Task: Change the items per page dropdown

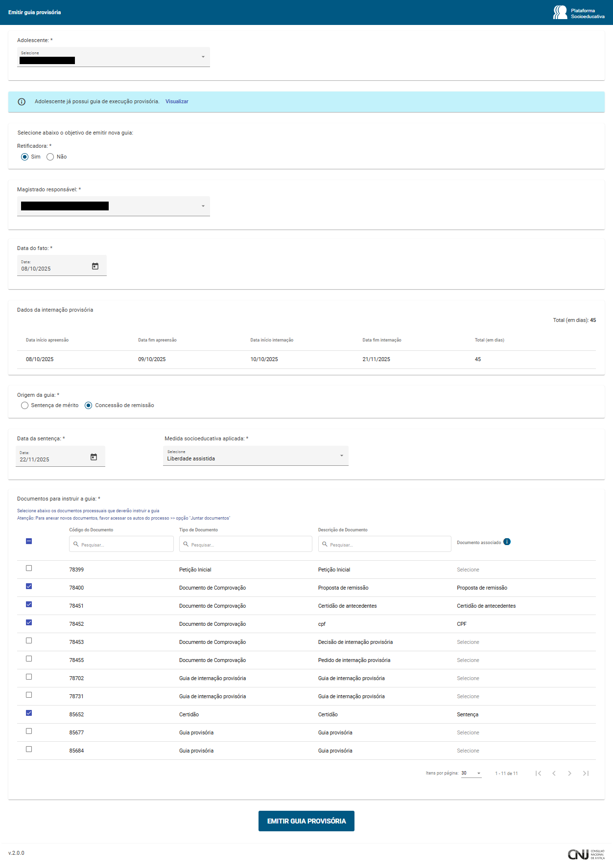Action: (471, 773)
